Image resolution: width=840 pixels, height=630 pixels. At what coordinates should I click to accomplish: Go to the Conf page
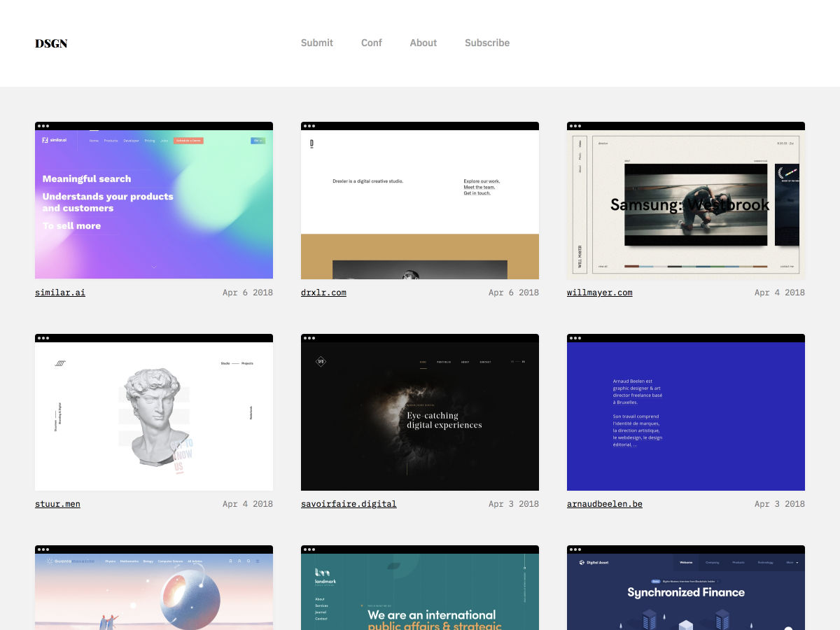372,43
